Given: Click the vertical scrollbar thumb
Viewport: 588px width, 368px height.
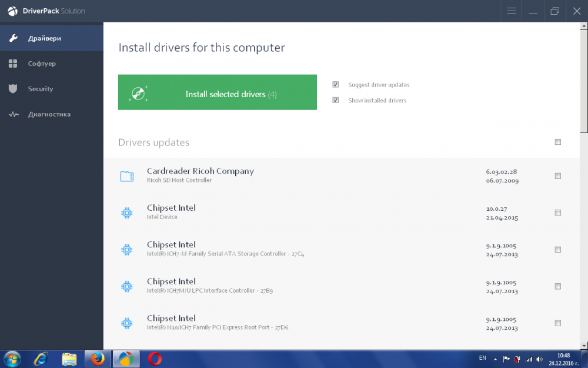Looking at the screenshot, I should (x=584, y=81).
